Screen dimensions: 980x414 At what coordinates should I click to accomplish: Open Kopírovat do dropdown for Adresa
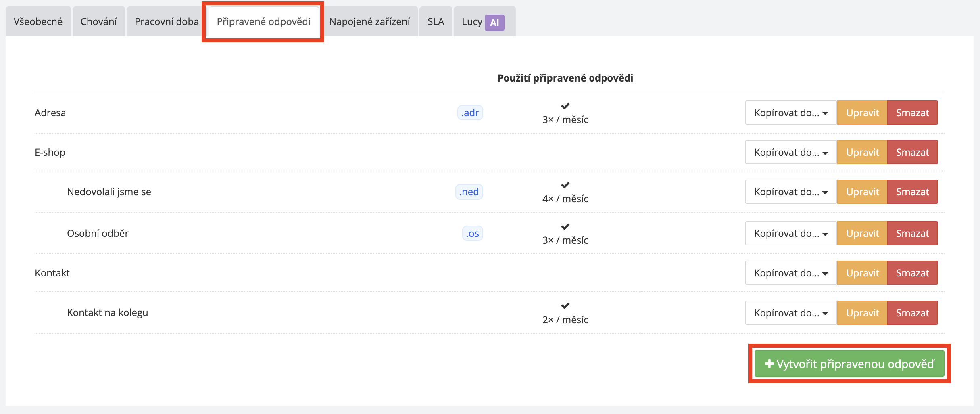pos(790,113)
